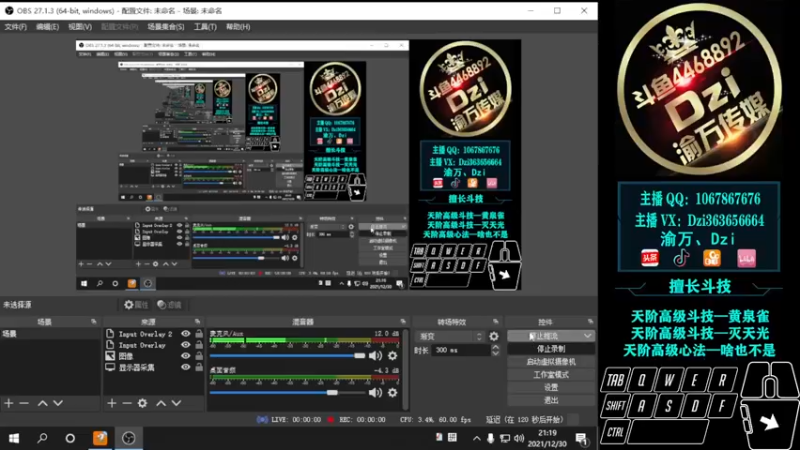This screenshot has height=450, width=800.
Task: Select the Input Overlay 2 source
Action: click(145, 334)
